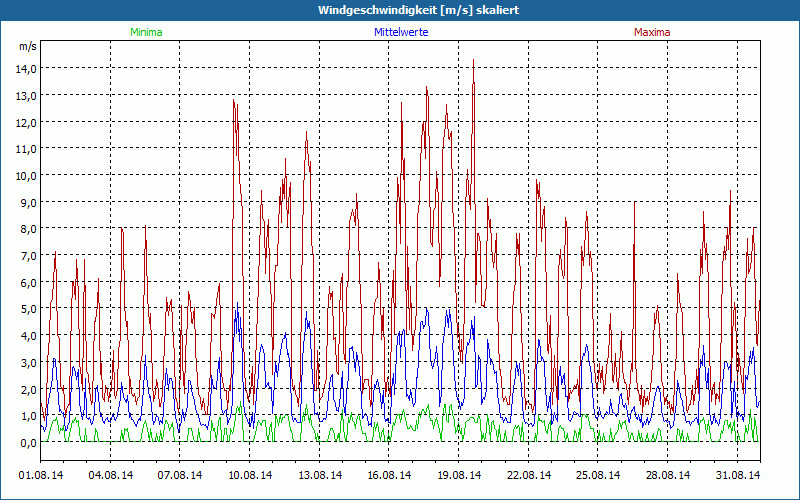Click the date label 16.08.14

389,475
